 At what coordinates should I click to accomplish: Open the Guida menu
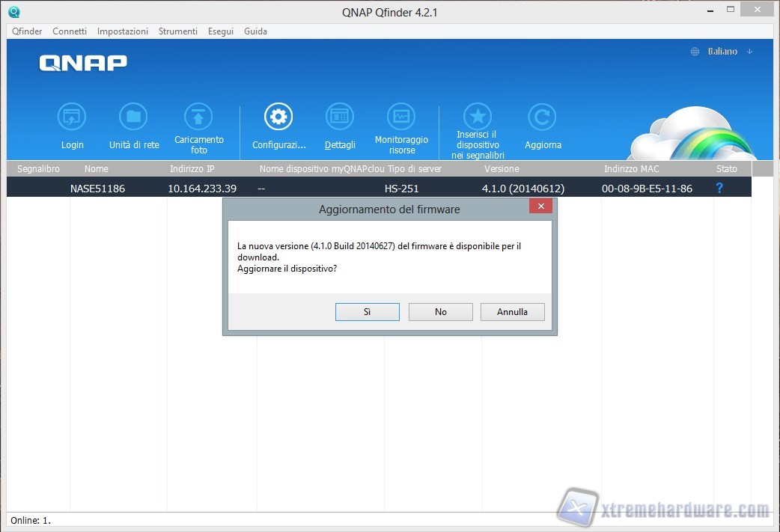coord(255,31)
